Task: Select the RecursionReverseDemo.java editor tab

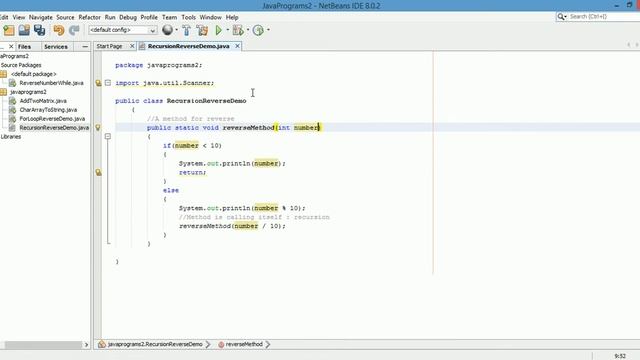Action: coord(189,46)
